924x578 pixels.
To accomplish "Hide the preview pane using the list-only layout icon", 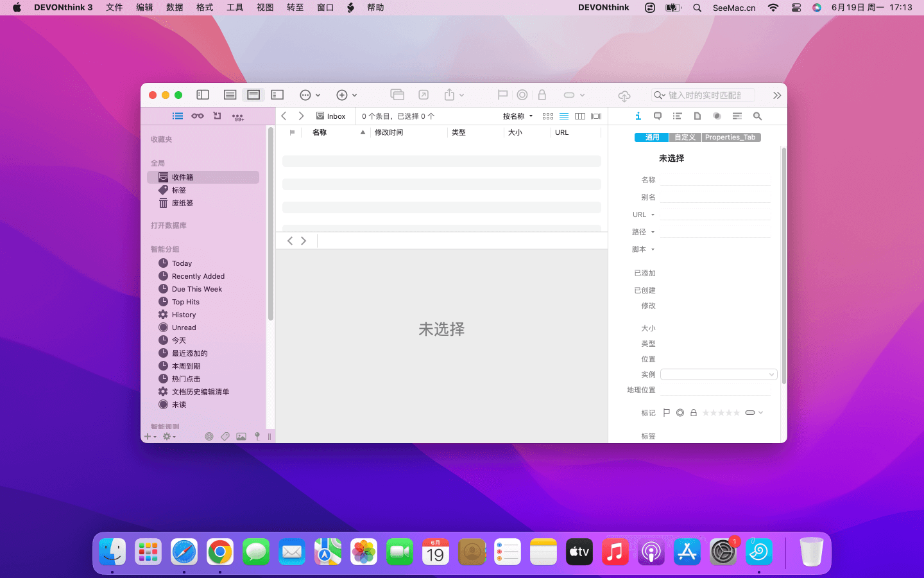I will click(230, 95).
